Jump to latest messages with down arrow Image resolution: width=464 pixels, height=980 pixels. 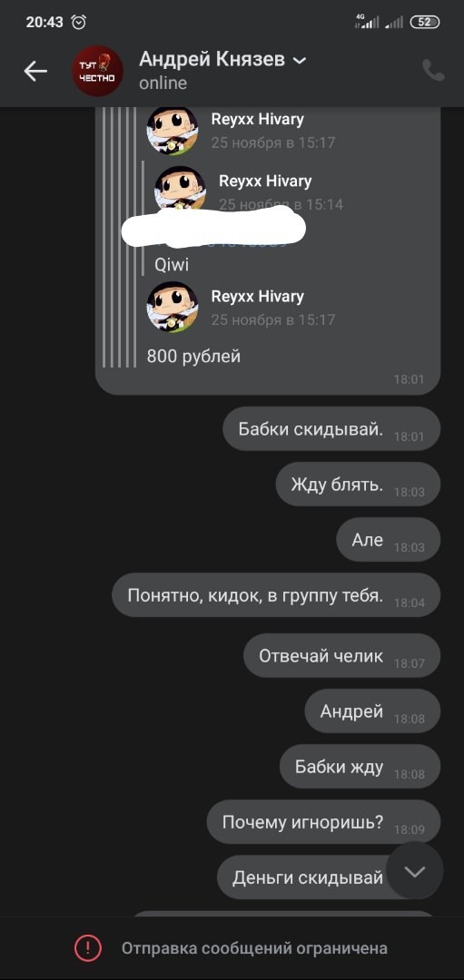[x=415, y=870]
